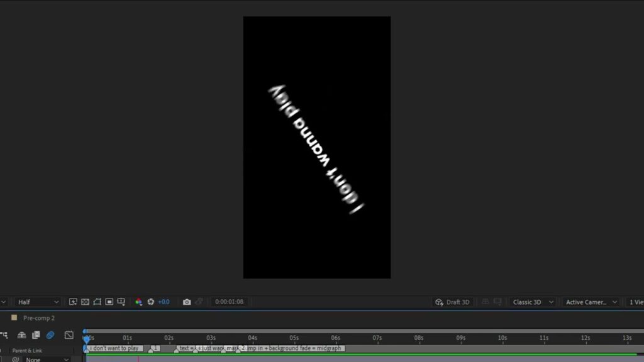The width and height of the screenshot is (644, 362).
Task: Toggle mask and shape path visibility
Action: tap(97, 302)
